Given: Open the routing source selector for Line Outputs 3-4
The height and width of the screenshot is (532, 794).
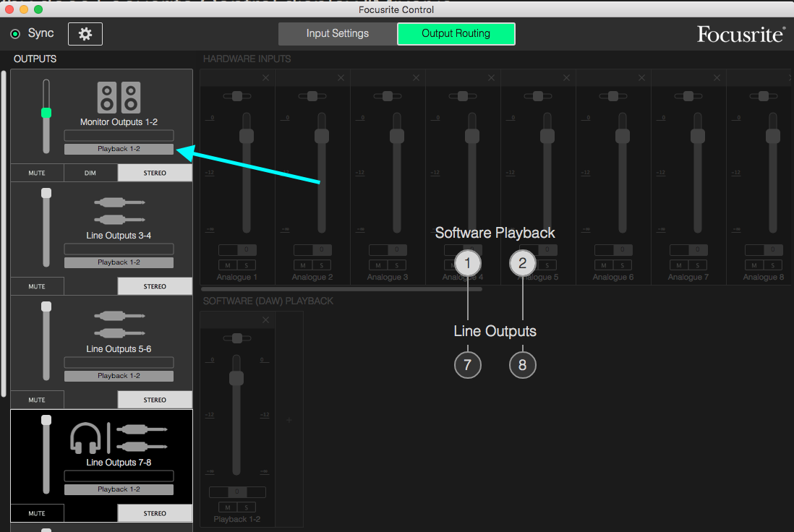Looking at the screenshot, I should point(118,262).
